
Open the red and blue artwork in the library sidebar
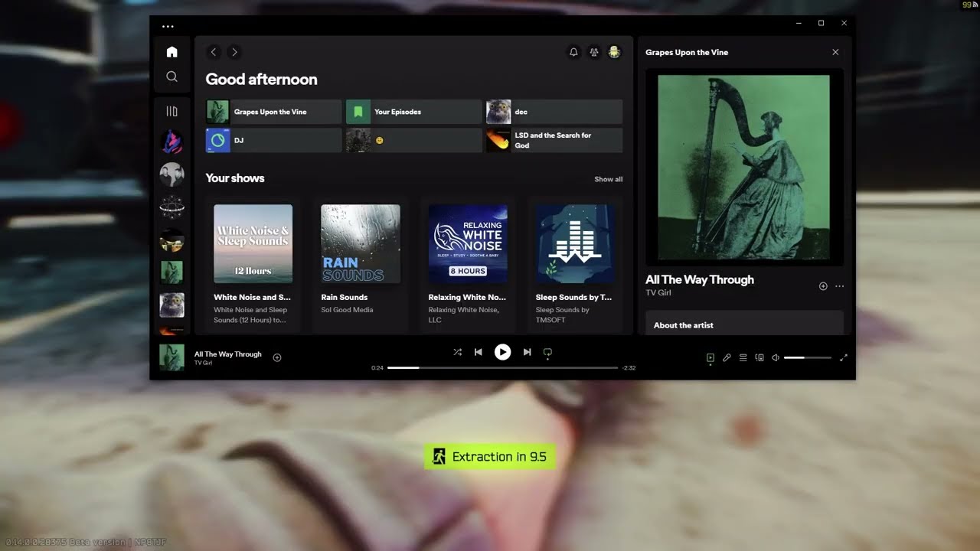pyautogui.click(x=171, y=142)
